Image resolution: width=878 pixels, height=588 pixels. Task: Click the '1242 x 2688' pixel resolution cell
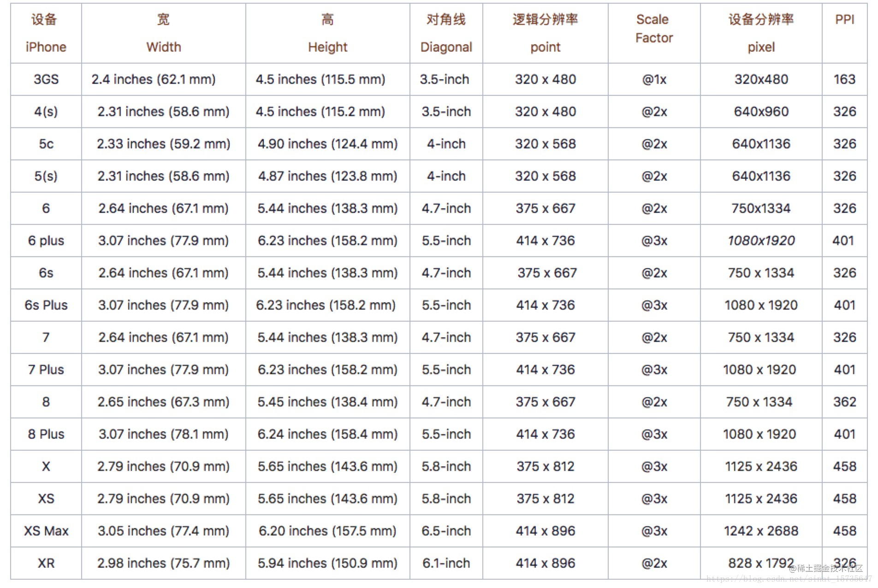(x=761, y=531)
